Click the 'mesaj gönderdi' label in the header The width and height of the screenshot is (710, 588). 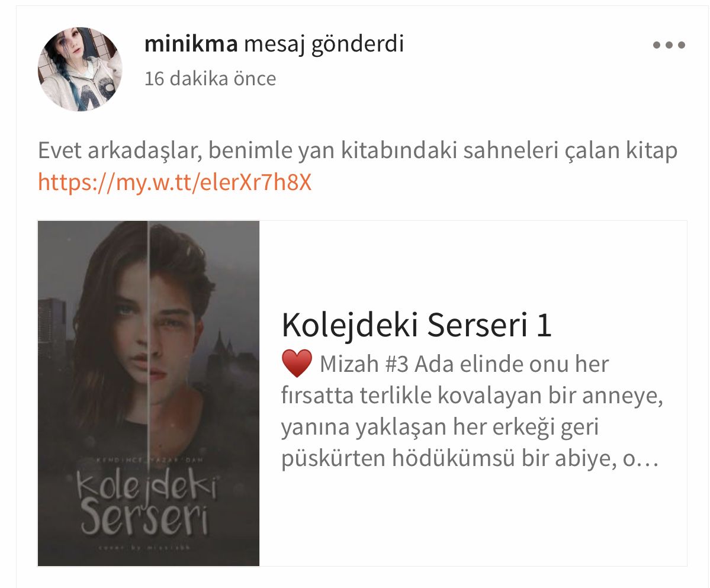point(324,44)
